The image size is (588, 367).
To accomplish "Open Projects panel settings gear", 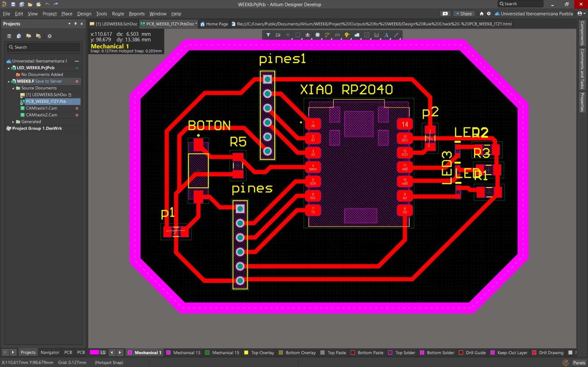I will pyautogui.click(x=50, y=36).
